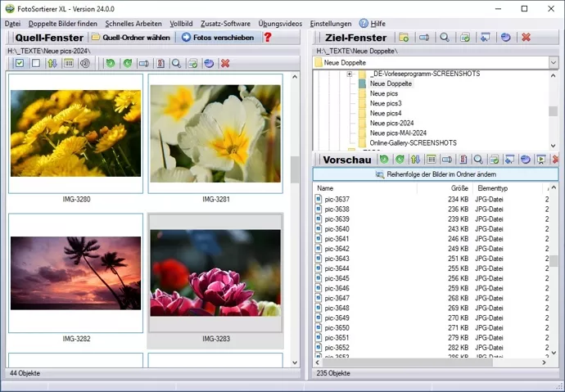Click the sort arrows icon in Quell-Fenster toolbar

tap(52, 63)
